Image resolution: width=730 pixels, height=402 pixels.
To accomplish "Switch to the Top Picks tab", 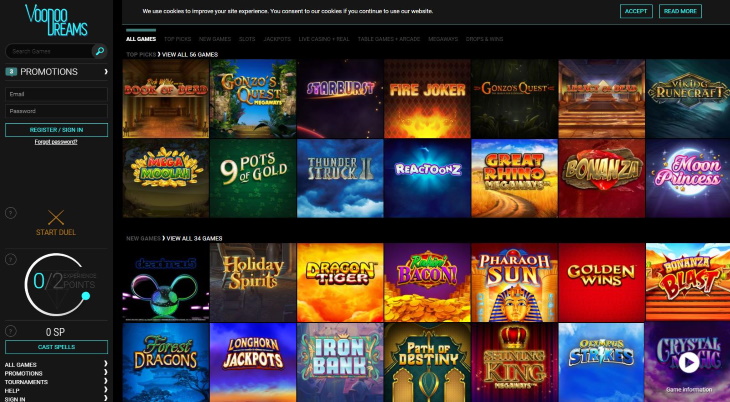I will click(177, 39).
